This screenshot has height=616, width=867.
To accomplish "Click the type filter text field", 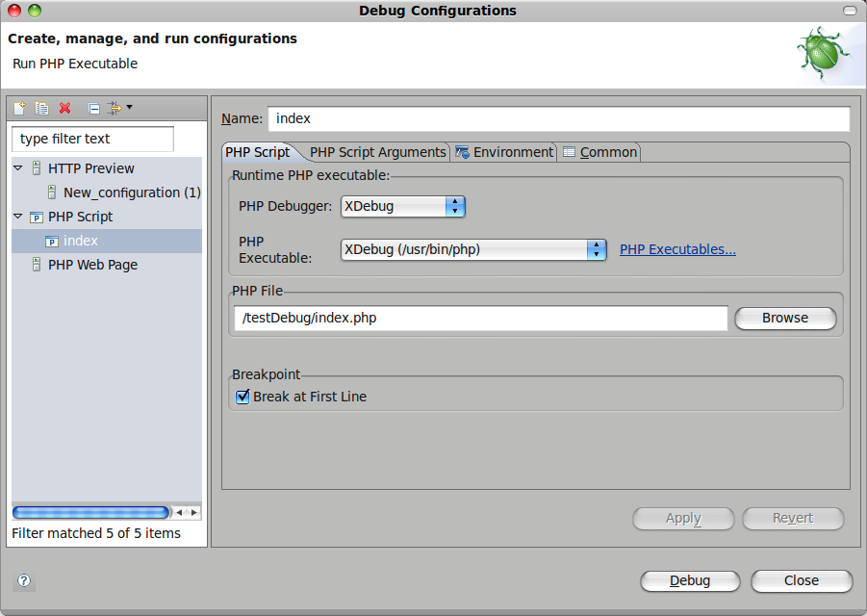I will [91, 139].
